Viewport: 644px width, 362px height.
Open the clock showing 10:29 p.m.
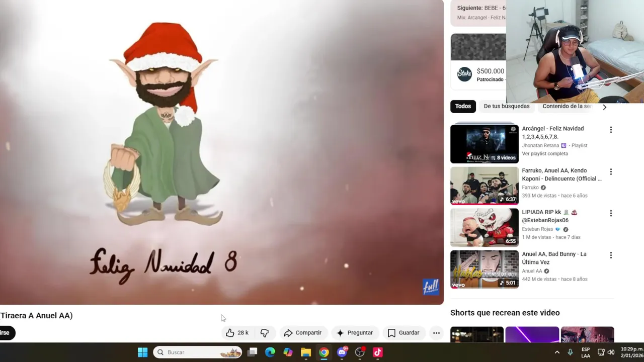coord(631,352)
